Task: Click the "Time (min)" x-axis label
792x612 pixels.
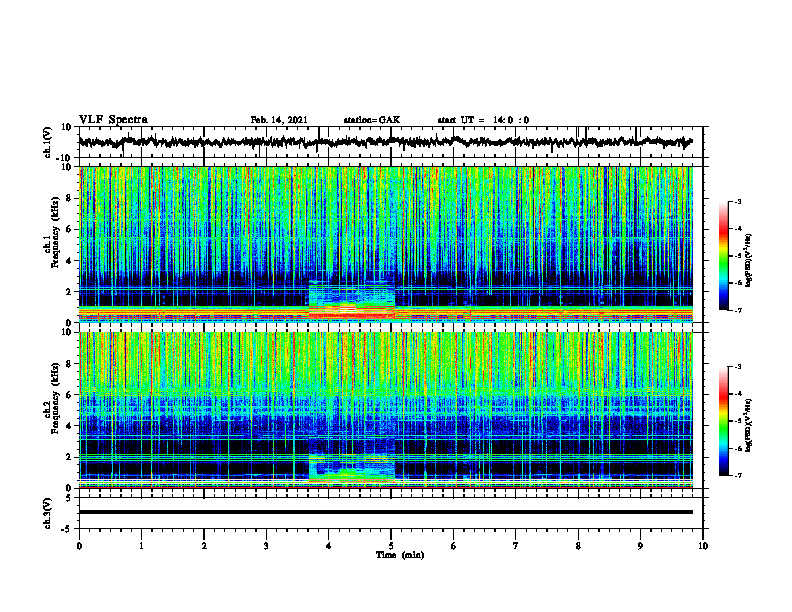Action: (400, 555)
